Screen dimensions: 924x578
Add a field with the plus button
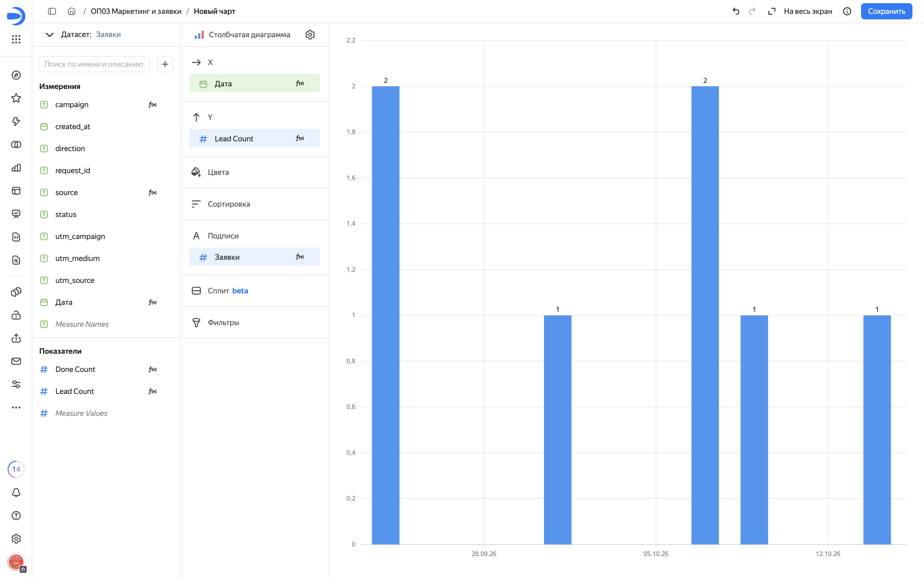[165, 64]
